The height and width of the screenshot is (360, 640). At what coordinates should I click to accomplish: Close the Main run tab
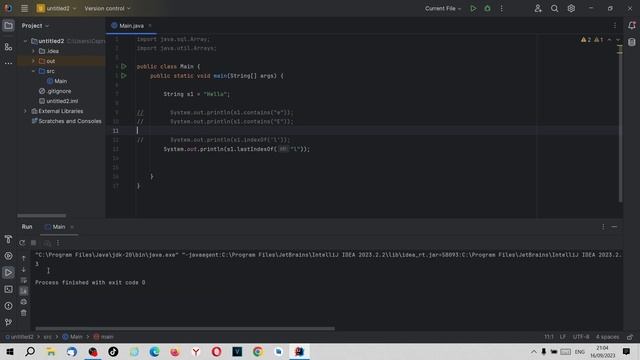72,227
